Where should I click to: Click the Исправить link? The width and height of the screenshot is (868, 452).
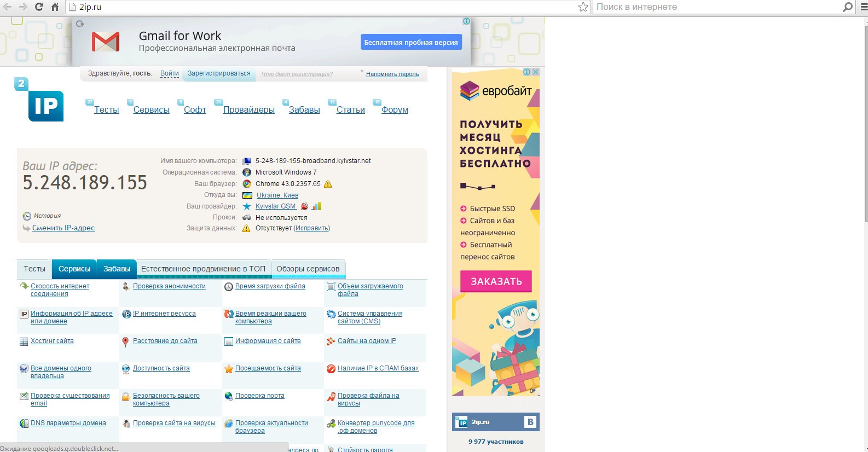pos(311,228)
